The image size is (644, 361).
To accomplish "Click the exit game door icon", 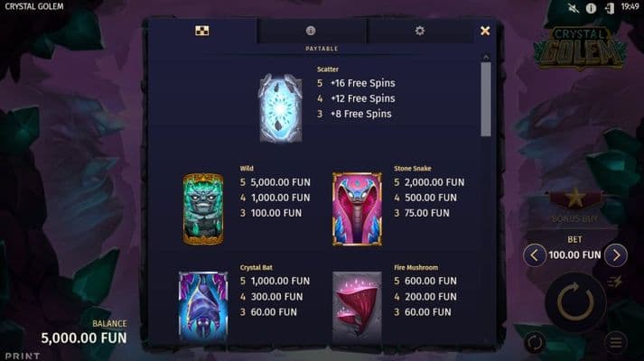I will (x=610, y=8).
